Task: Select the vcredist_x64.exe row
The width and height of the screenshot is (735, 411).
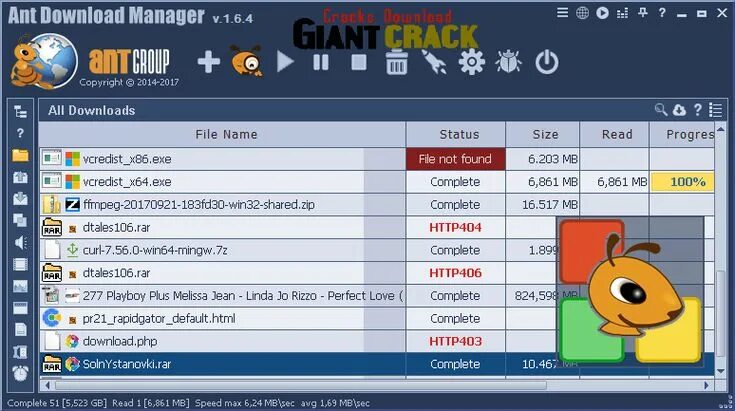Action: click(377, 182)
